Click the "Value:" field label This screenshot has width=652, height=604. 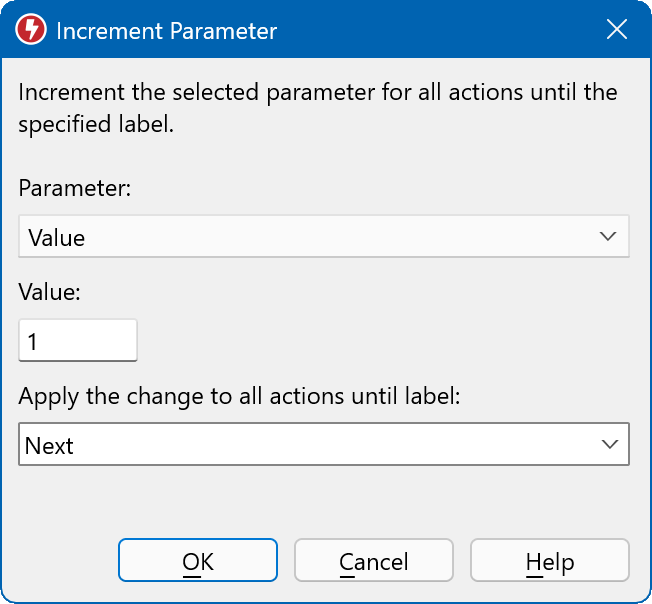(49, 291)
